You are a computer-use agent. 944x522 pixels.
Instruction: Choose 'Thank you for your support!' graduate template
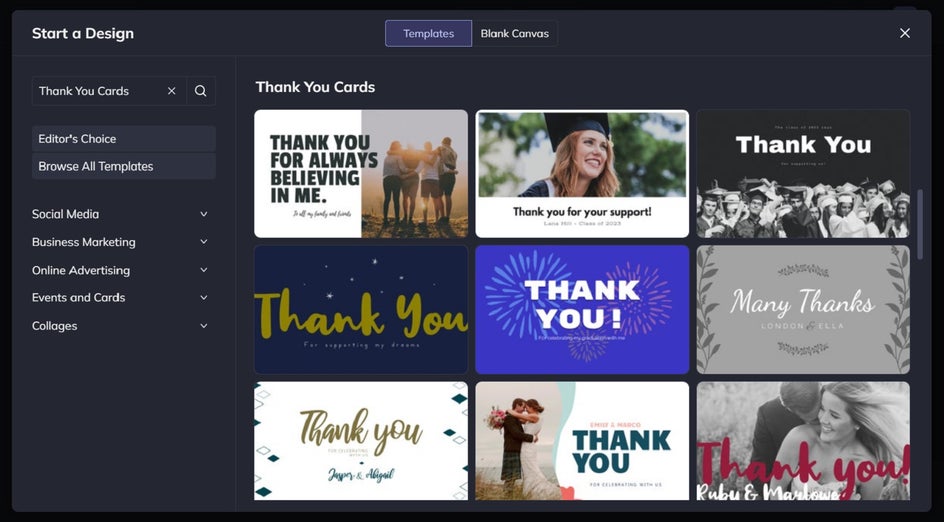click(x=582, y=173)
